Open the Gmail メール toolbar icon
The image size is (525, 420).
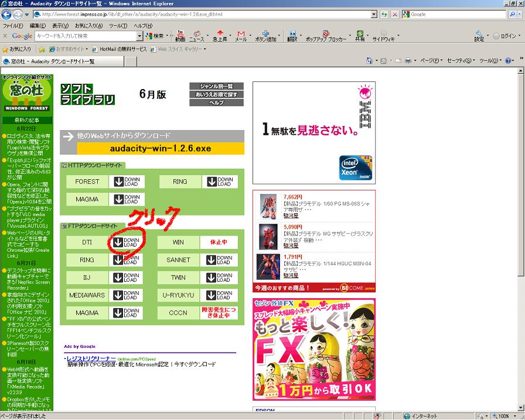tap(241, 36)
